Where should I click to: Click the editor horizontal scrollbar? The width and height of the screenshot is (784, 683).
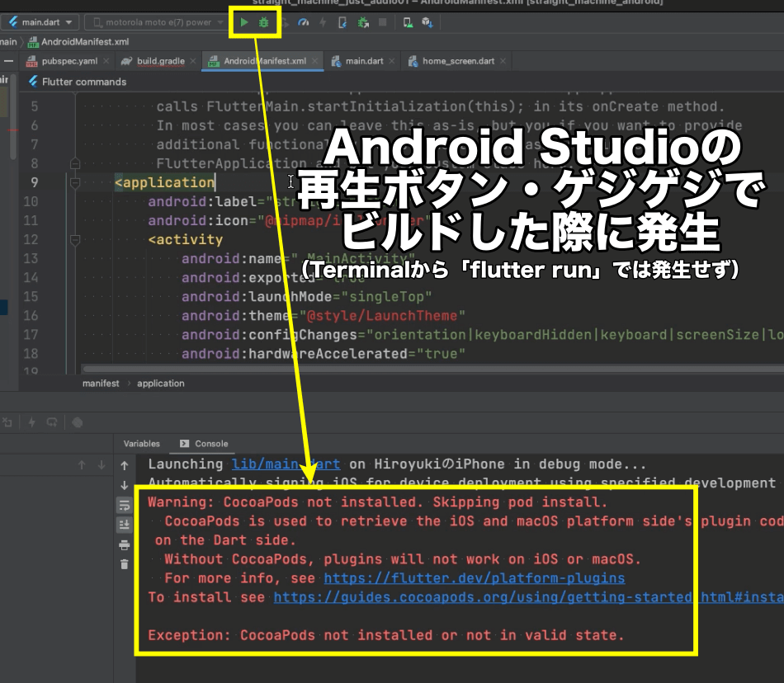pos(433,370)
